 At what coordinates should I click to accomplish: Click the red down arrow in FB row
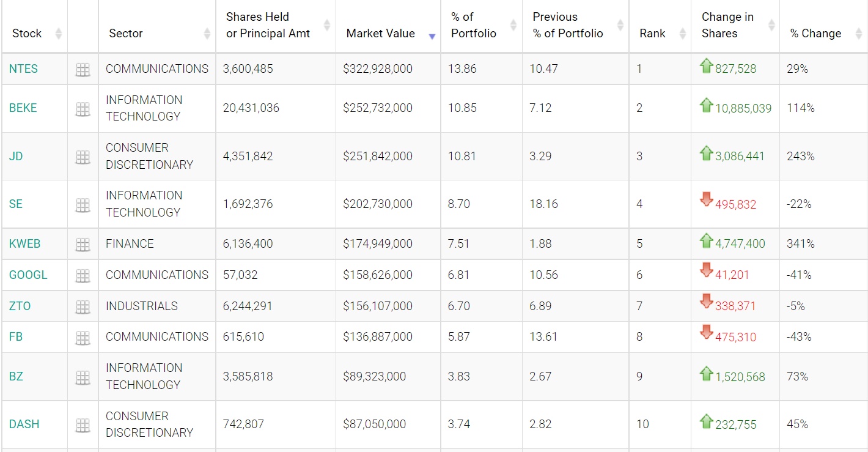point(707,333)
